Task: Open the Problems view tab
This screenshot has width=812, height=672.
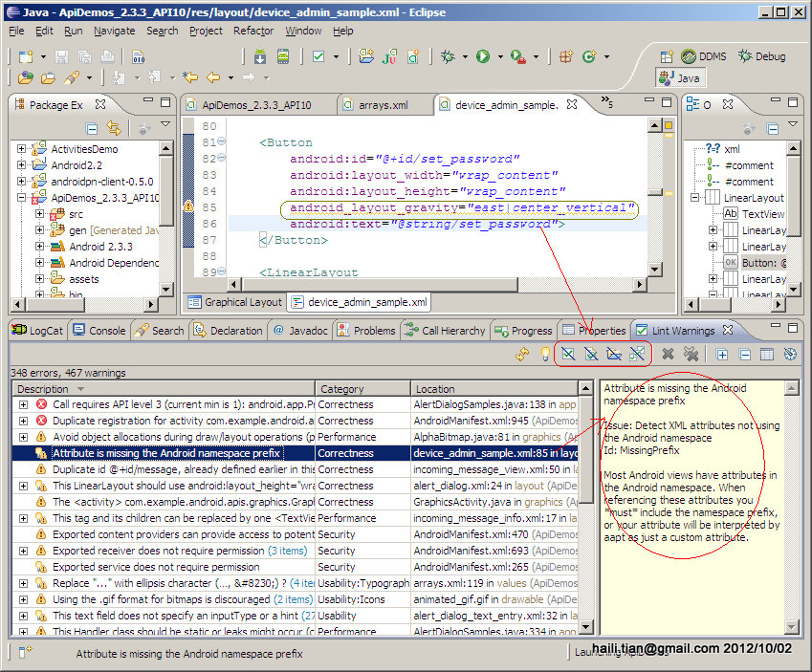Action: (x=366, y=331)
